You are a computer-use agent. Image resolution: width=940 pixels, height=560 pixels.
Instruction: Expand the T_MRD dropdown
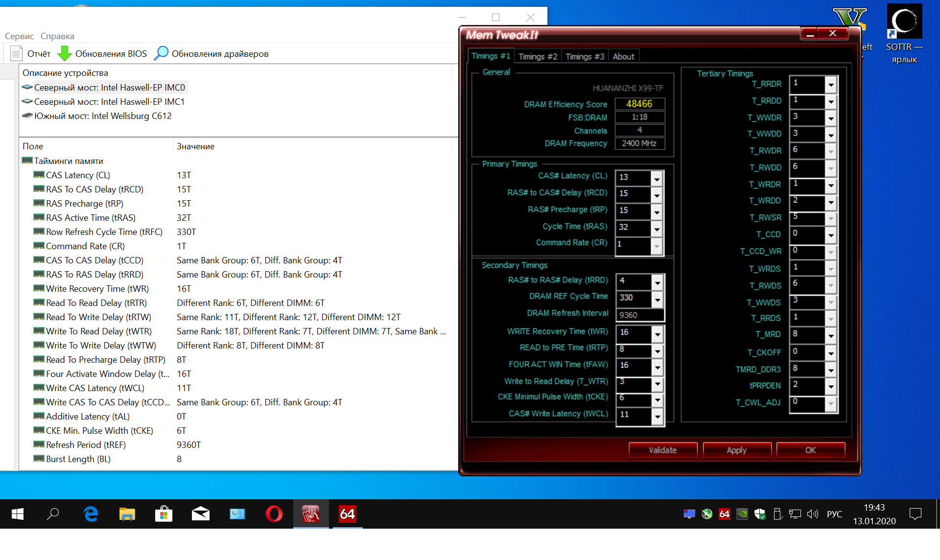[831, 336]
